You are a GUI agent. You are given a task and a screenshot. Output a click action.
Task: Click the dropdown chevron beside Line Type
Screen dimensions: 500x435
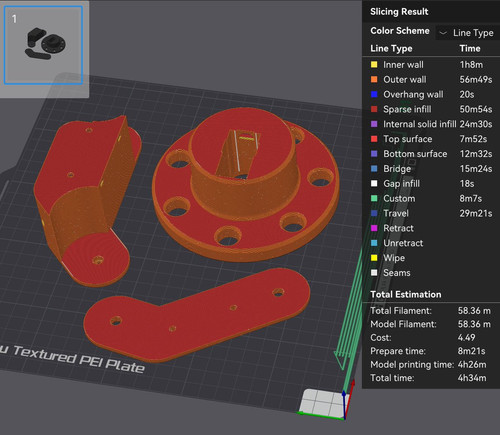tap(443, 33)
